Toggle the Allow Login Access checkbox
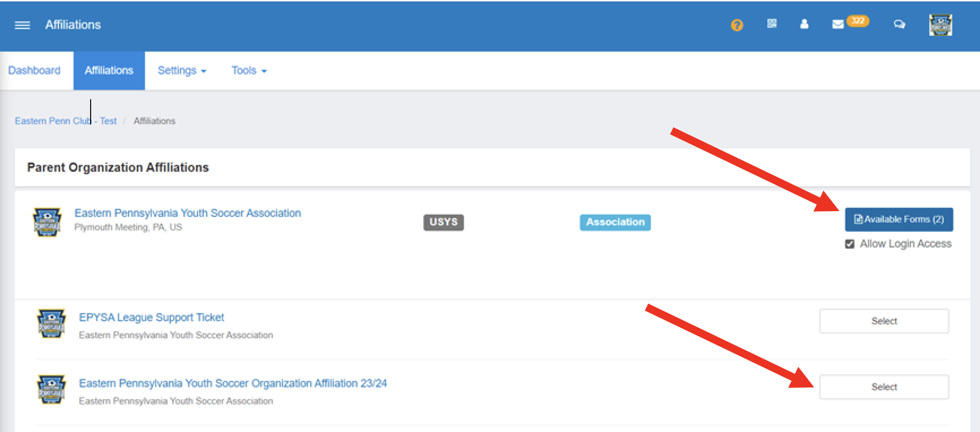 850,244
